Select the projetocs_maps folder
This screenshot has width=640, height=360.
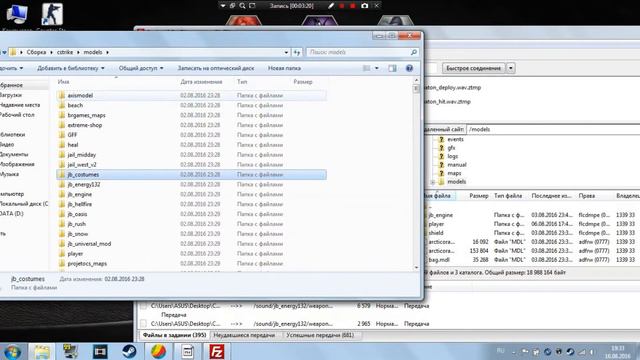pyautogui.click(x=87, y=264)
